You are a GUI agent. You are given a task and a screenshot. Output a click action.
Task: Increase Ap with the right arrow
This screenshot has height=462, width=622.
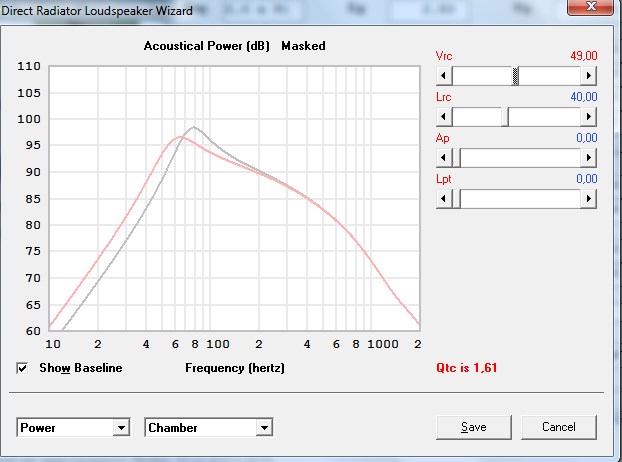tap(589, 158)
